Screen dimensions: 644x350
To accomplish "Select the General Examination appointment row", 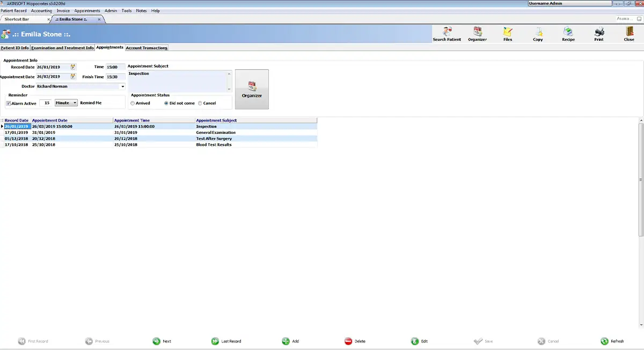I will [159, 132].
